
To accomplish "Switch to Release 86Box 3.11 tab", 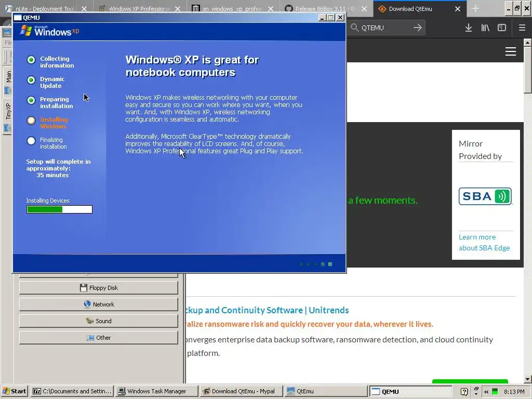I will [325, 9].
